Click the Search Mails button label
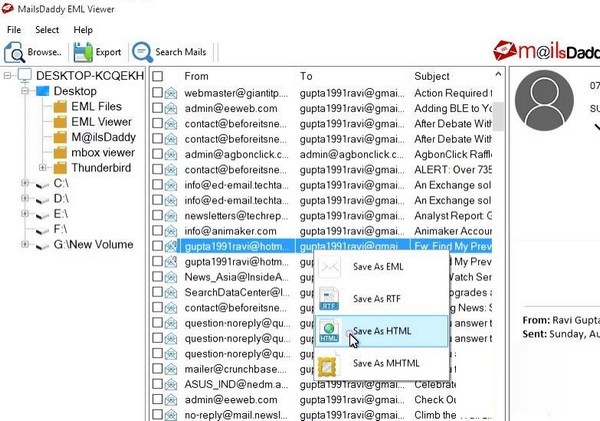The width and height of the screenshot is (600, 421). (181, 52)
